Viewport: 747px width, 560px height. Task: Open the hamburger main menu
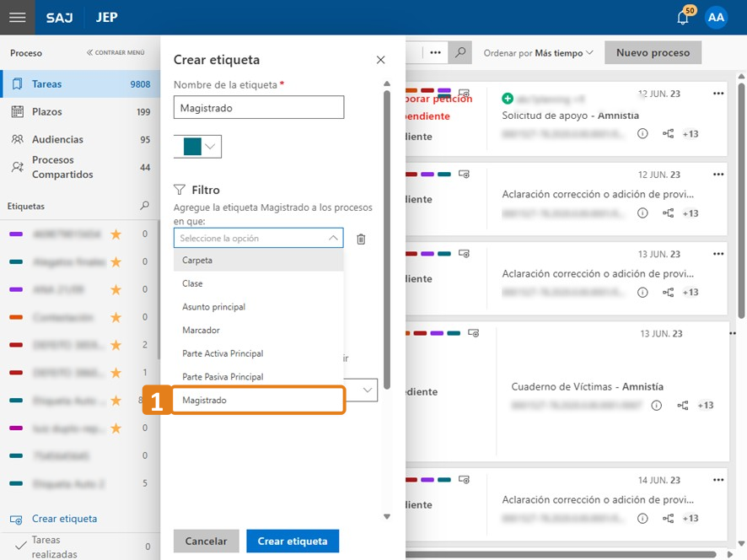17,17
